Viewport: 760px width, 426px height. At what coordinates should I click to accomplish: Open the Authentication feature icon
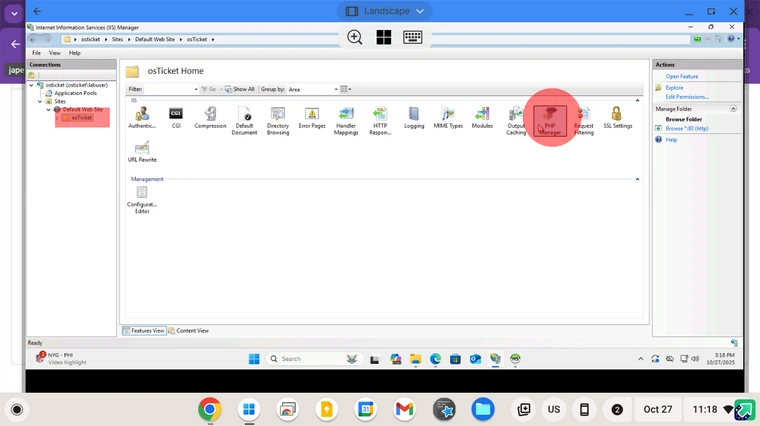click(142, 118)
